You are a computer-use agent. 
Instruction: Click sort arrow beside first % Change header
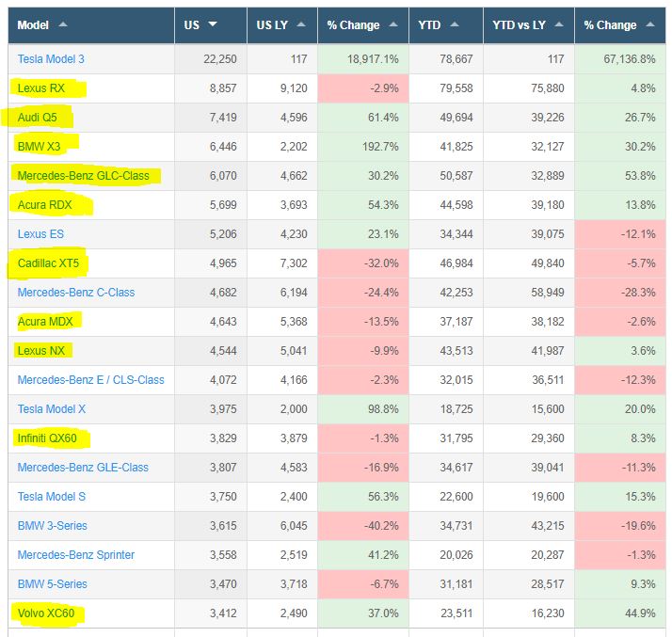pos(393,24)
